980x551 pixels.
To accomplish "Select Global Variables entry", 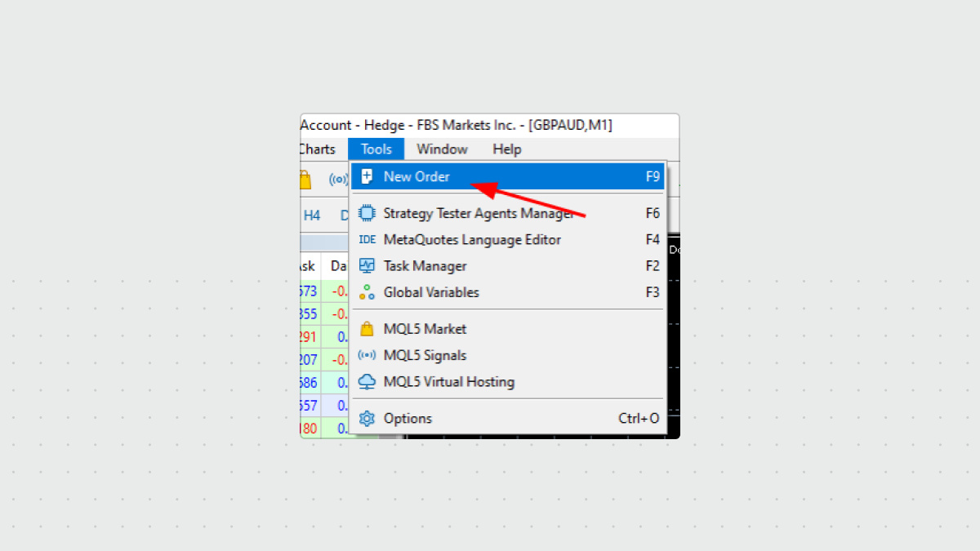I will [431, 292].
